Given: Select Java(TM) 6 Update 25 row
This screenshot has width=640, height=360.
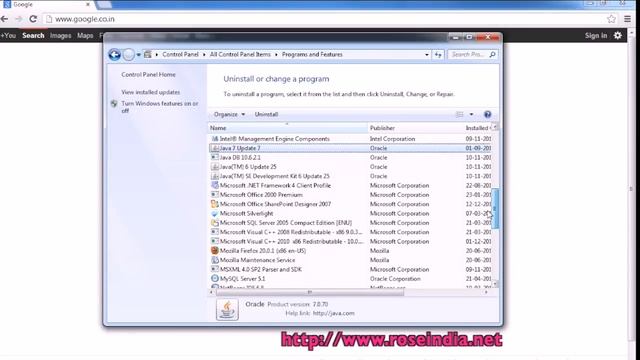Looking at the screenshot, I should tap(351, 167).
